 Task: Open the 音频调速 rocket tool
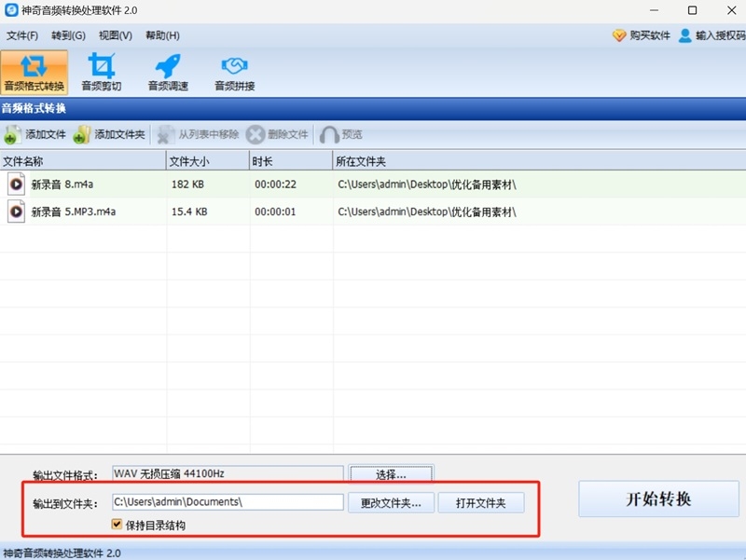[168, 73]
